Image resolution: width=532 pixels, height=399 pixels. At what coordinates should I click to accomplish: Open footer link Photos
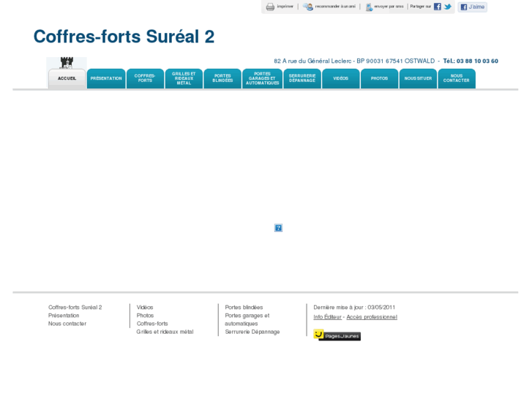145,316
